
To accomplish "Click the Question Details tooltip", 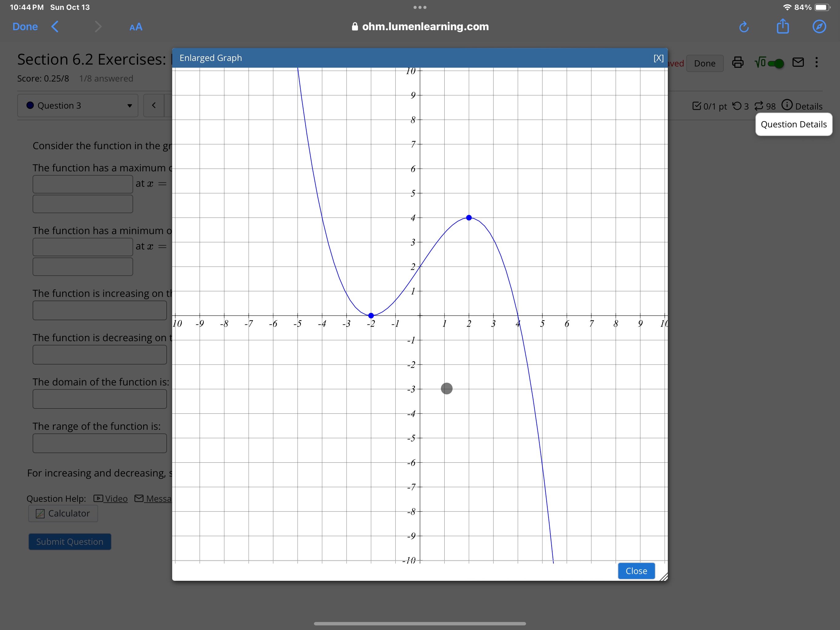I will point(794,124).
